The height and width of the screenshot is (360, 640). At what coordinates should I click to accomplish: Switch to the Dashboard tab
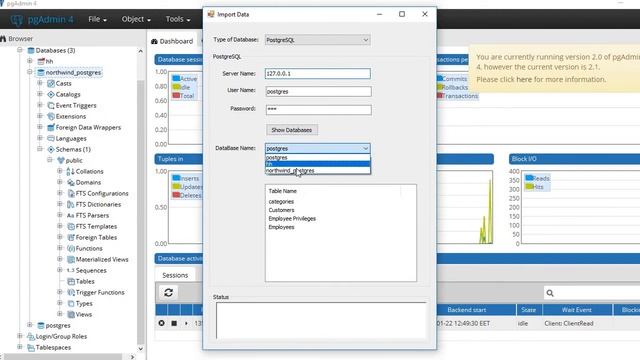[172, 41]
